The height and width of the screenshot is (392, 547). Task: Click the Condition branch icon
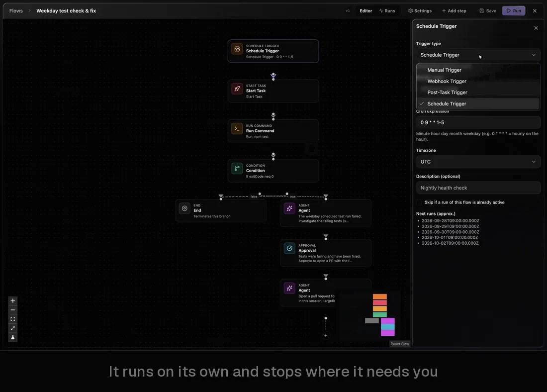(237, 169)
